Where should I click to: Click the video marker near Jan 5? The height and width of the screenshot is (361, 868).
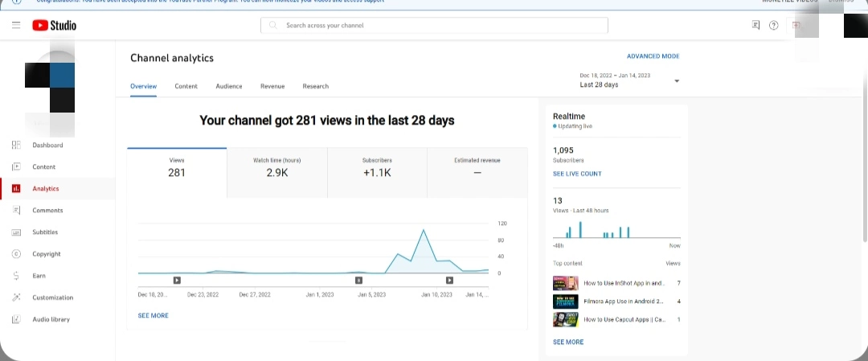point(358,280)
